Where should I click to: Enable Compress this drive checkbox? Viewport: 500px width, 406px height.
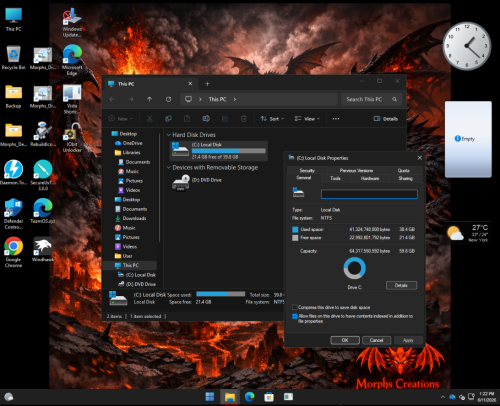(295, 307)
